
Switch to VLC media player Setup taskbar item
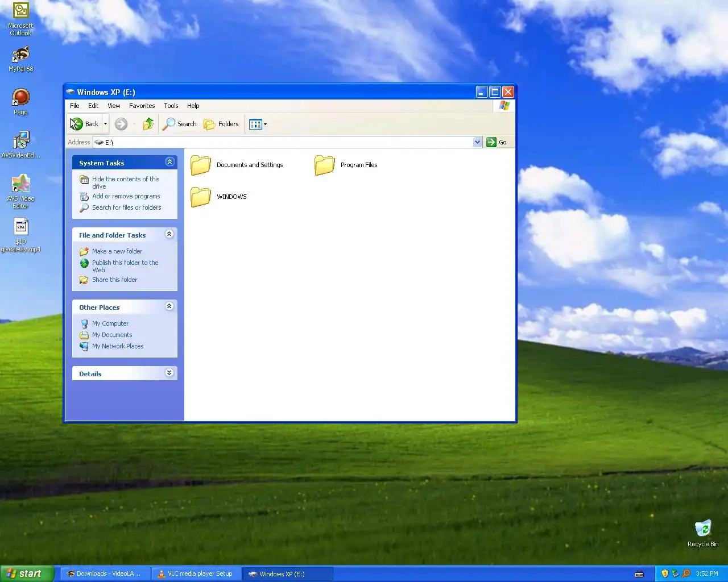(x=196, y=574)
